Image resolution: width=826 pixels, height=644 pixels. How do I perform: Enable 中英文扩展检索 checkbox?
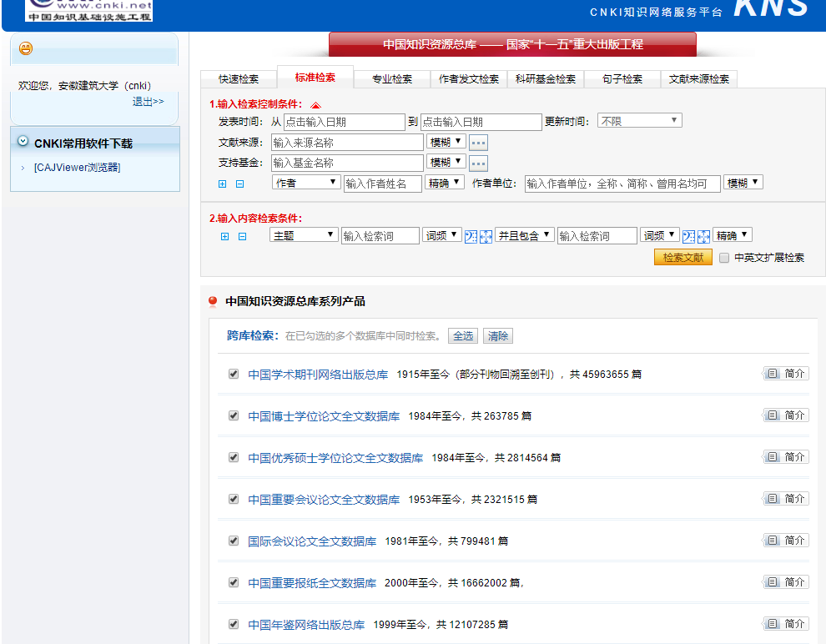[x=724, y=258]
